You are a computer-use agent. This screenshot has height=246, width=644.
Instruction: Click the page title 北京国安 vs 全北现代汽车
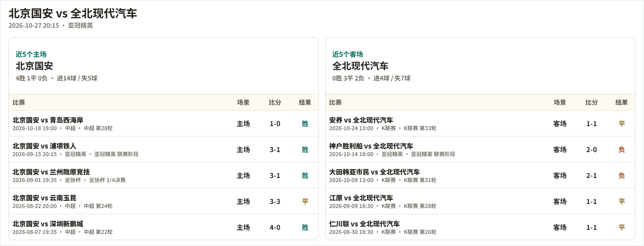click(73, 13)
